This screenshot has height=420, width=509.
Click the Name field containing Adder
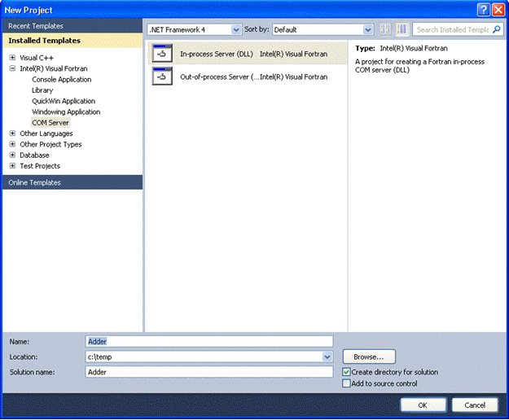point(209,342)
